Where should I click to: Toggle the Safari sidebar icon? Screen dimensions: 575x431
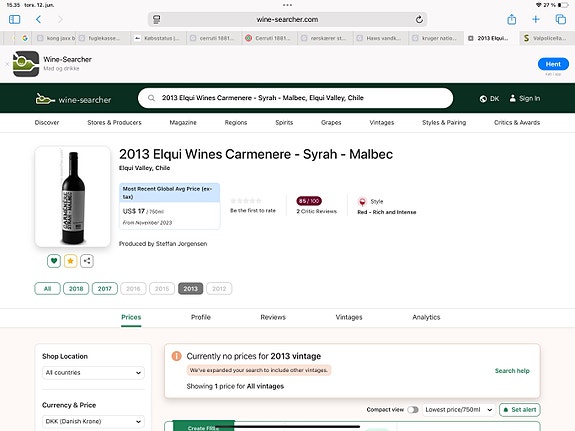pos(14,19)
